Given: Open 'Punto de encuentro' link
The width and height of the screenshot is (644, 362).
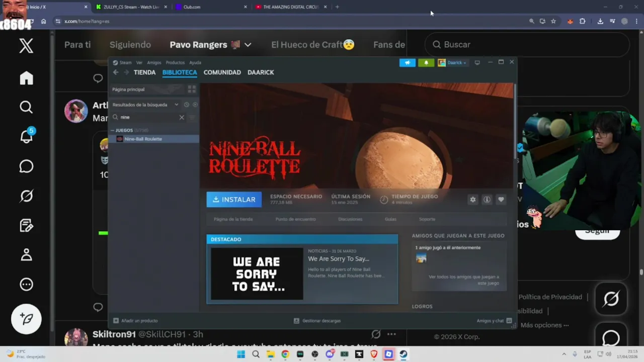Looking at the screenshot, I should (295, 219).
